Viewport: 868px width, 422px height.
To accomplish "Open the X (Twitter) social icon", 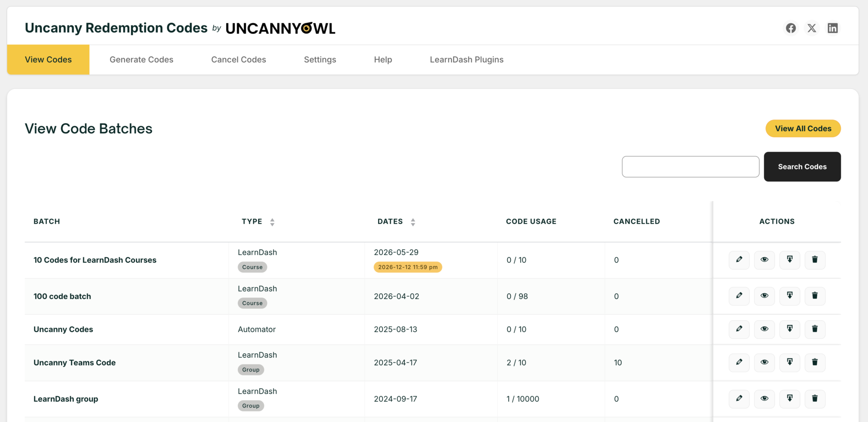I will pos(812,28).
